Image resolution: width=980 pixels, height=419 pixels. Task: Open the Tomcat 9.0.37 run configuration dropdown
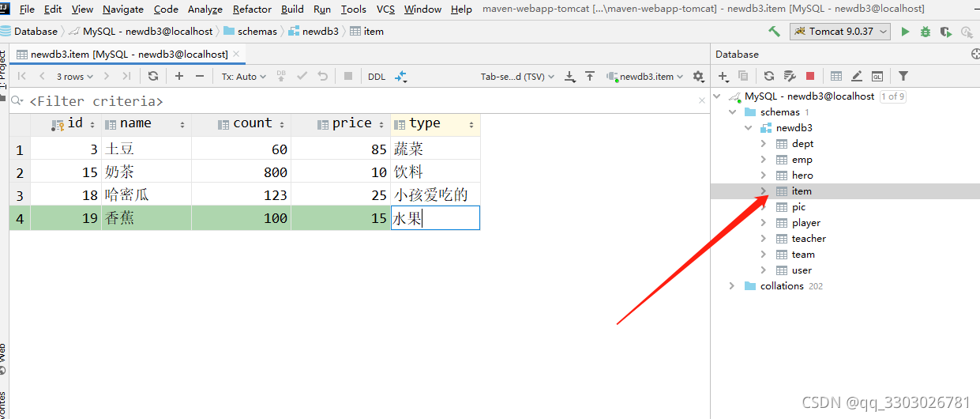(x=840, y=32)
